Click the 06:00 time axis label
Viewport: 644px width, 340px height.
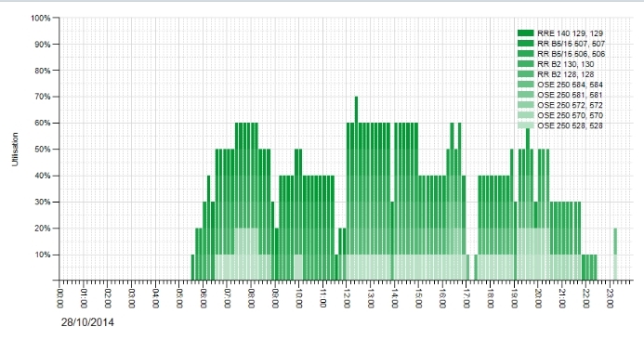[203, 297]
